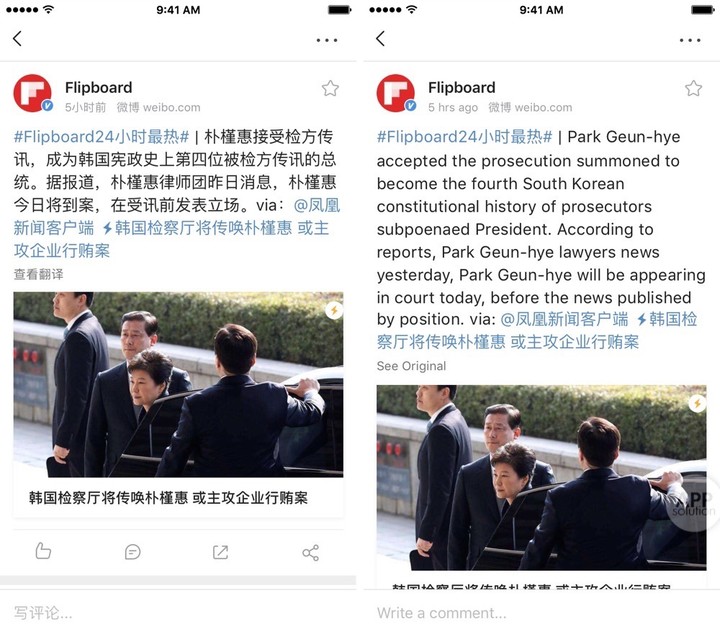This screenshot has width=720, height=634.
Task: Open more options dots on left screen
Action: tap(327, 40)
